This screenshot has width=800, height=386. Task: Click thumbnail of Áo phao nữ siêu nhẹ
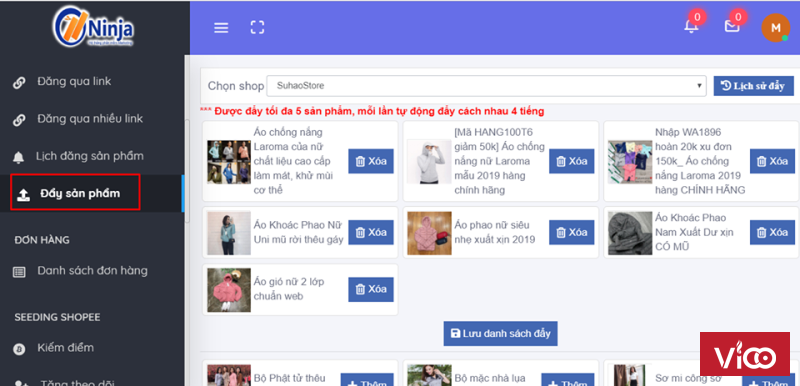(x=429, y=233)
